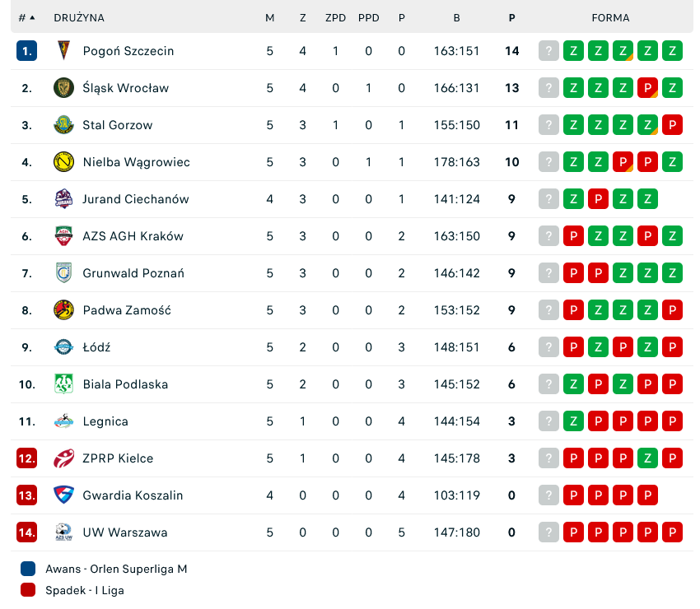
Task: Click the blue Awans legend swatch
Action: [x=29, y=569]
